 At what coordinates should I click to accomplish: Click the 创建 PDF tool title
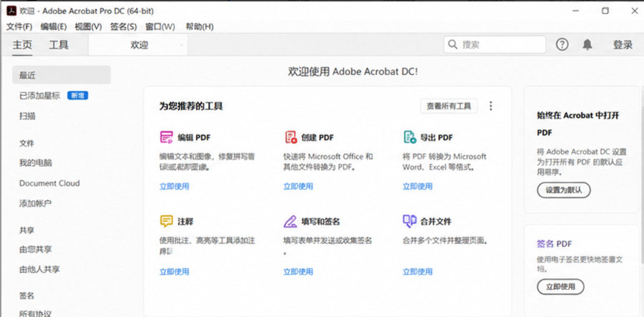click(318, 137)
